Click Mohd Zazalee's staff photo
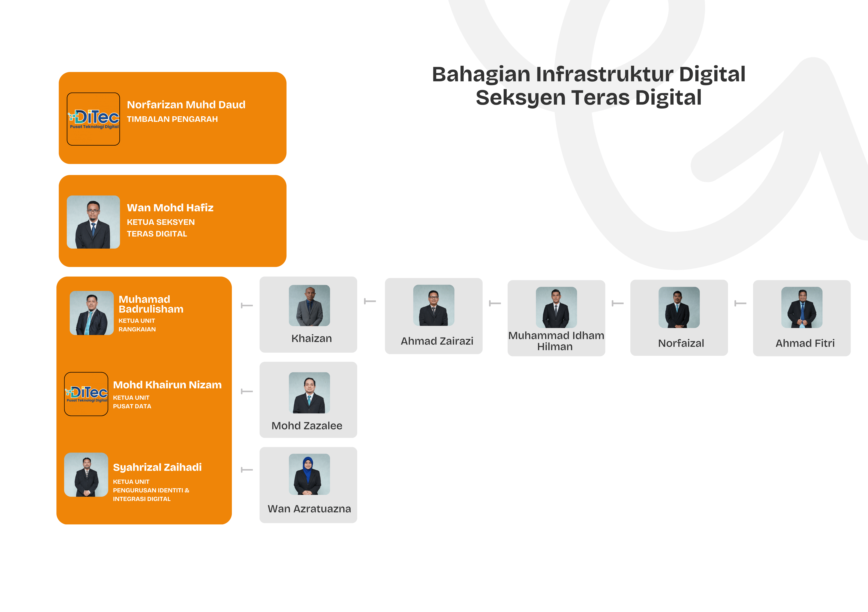Viewport: 868px width, 612px height. click(309, 393)
